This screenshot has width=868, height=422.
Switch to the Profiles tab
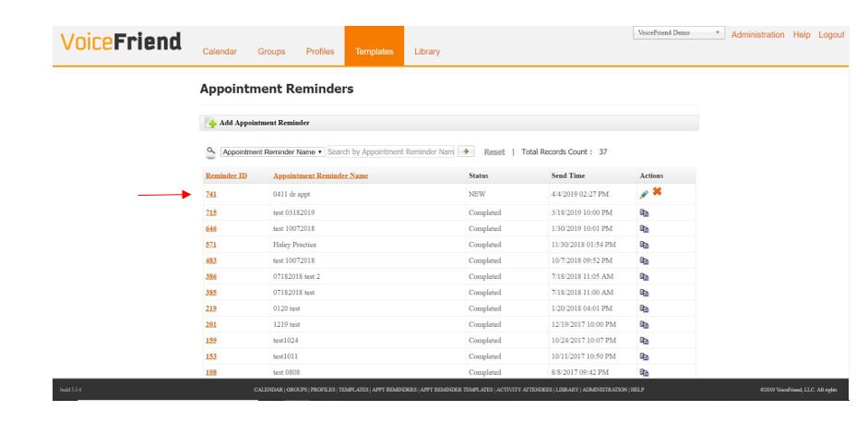320,52
